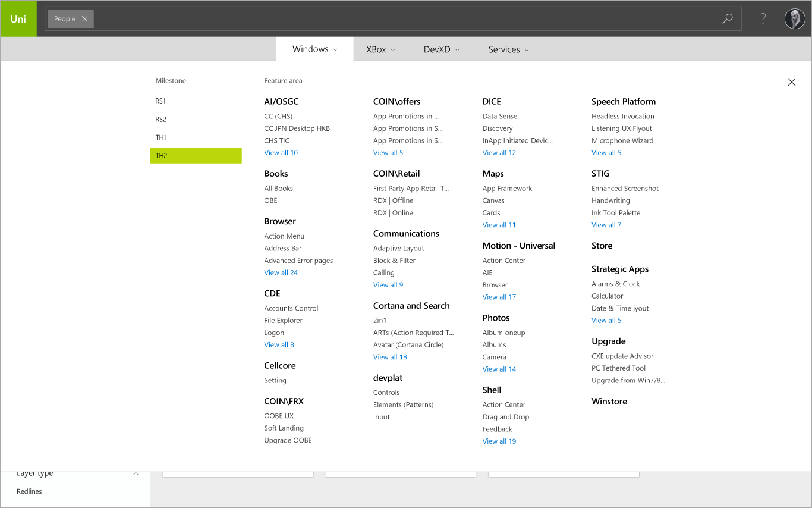Select Drag and Drop under Shell

[506, 417]
